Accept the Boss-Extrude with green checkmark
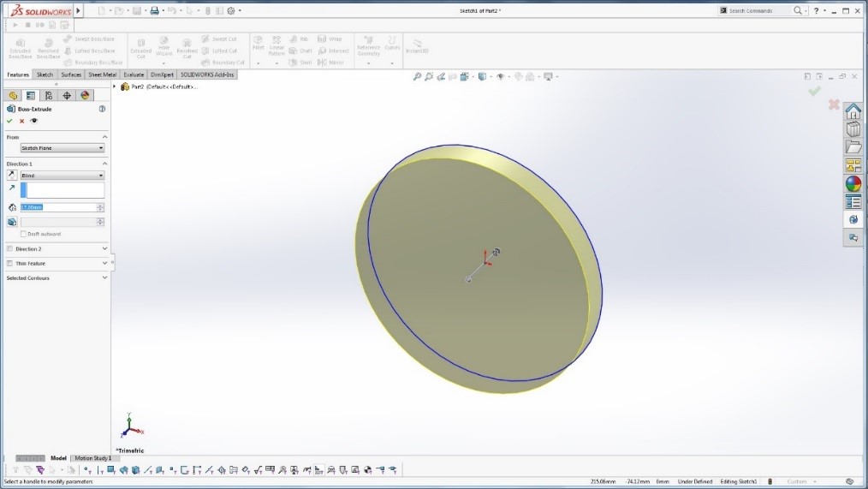 9,121
